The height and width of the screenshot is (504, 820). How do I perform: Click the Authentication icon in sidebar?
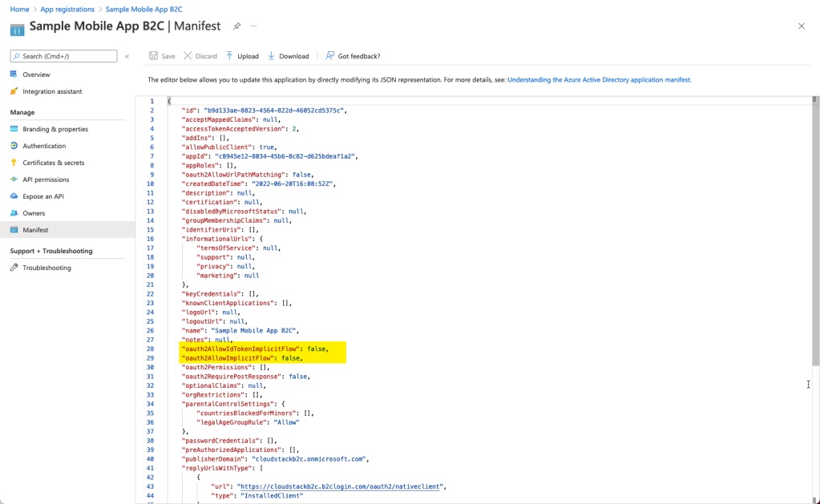pyautogui.click(x=14, y=145)
